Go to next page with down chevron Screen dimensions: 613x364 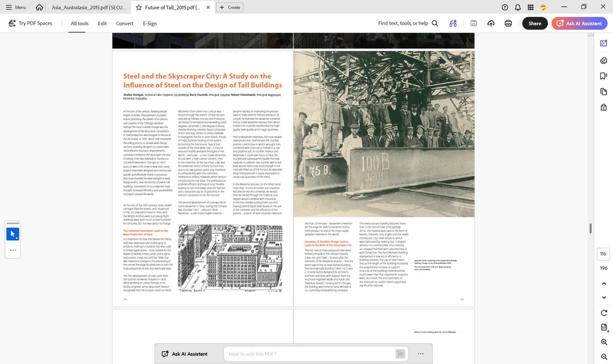(x=603, y=298)
